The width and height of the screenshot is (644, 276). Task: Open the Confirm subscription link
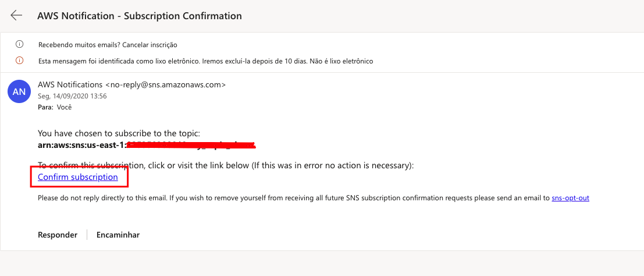tap(77, 177)
